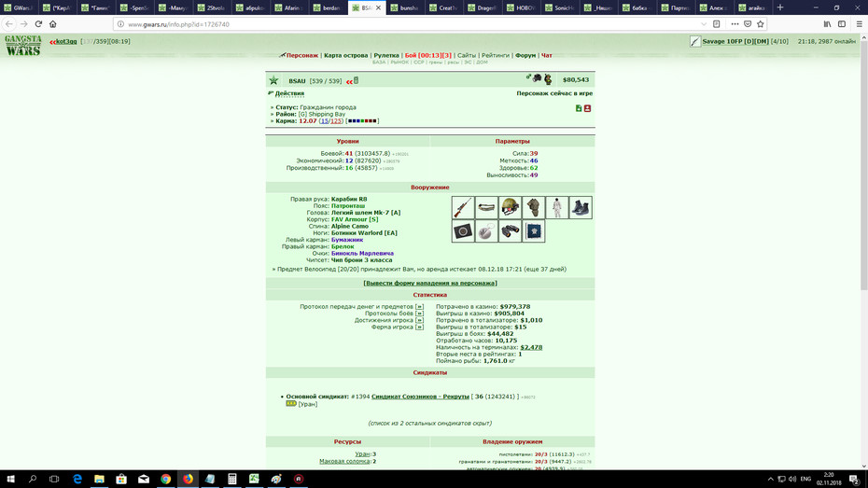Click the Уран resource link

point(362,454)
